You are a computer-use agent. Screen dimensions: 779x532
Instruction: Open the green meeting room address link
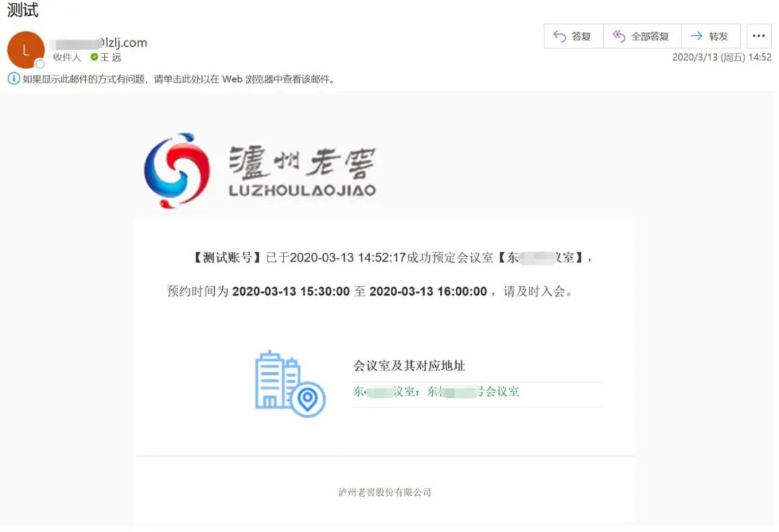coord(436,392)
